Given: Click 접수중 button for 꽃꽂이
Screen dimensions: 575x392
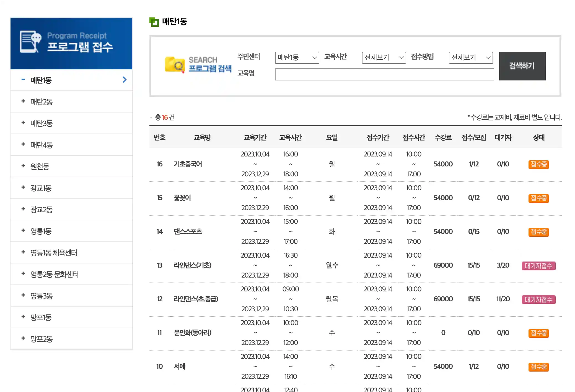Looking at the screenshot, I should pos(538,198).
